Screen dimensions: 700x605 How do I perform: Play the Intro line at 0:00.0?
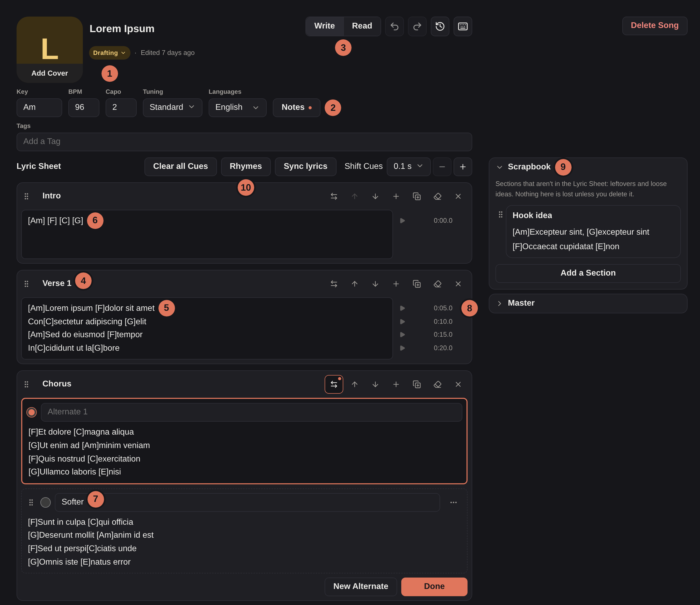coord(402,221)
